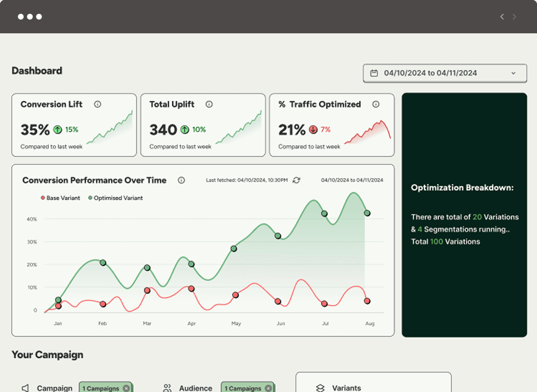The height and width of the screenshot is (392, 537).
Task: Click the Conversion Lift sparkline chart
Action: [110, 127]
